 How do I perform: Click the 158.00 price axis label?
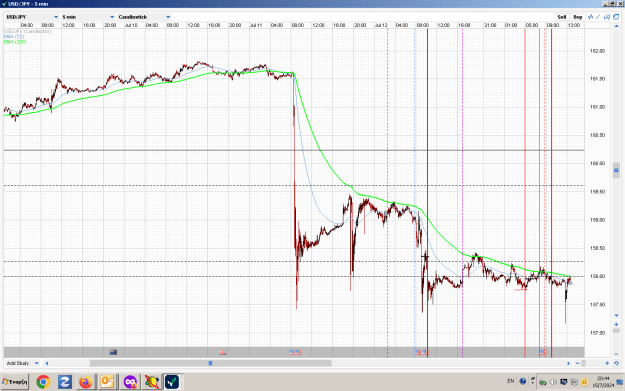(x=597, y=276)
